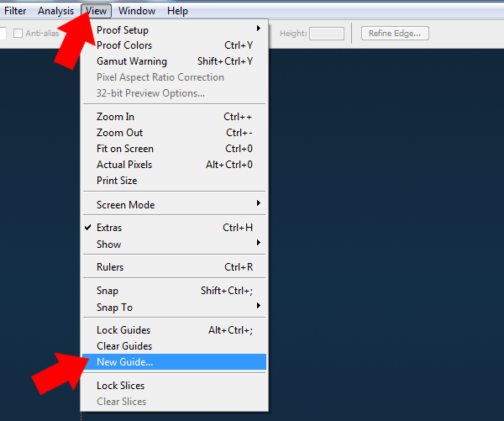504x421 pixels.
Task: Expand the Proof Setup submenu
Action: tap(175, 30)
